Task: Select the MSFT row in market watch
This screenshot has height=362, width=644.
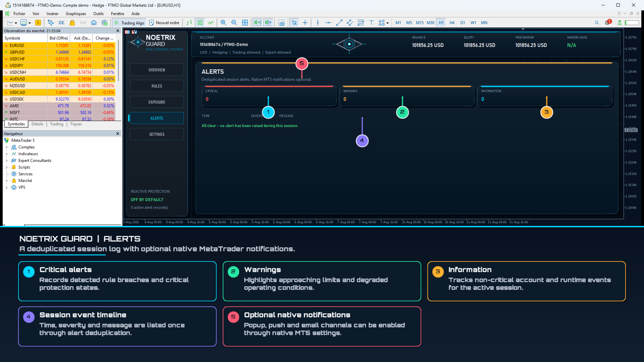Action: click(x=59, y=113)
